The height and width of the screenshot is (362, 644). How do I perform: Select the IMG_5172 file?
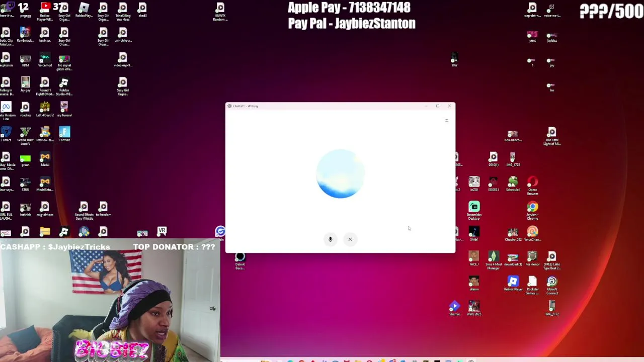[552, 308]
